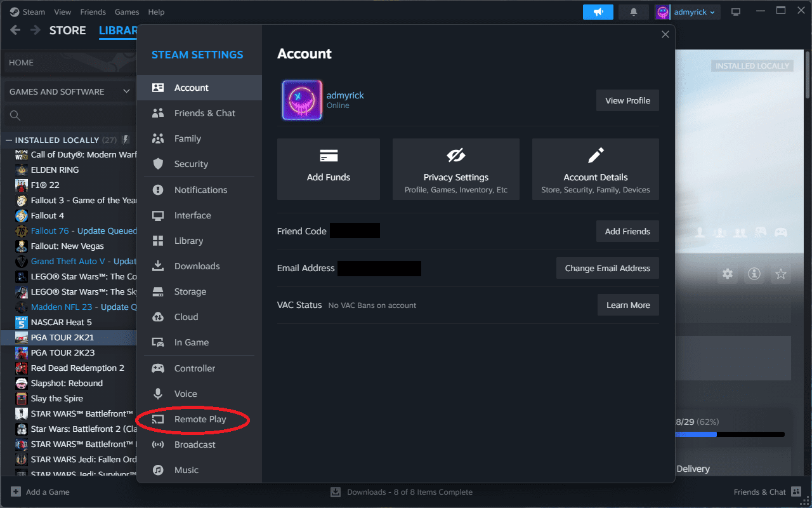Image resolution: width=812 pixels, height=508 pixels.
Task: Click the back navigation arrow
Action: [15, 30]
